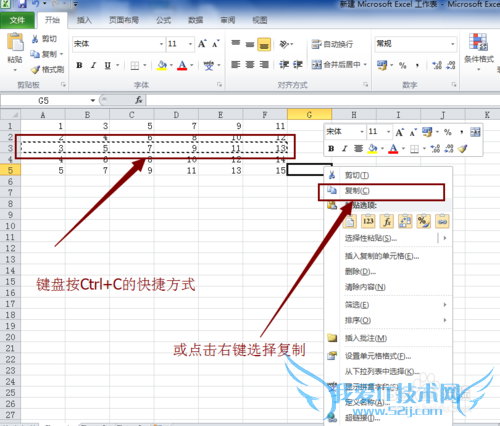This screenshot has height=426, width=500.
Task: Toggle Underline in ribbon font group
Action: click(x=107, y=65)
